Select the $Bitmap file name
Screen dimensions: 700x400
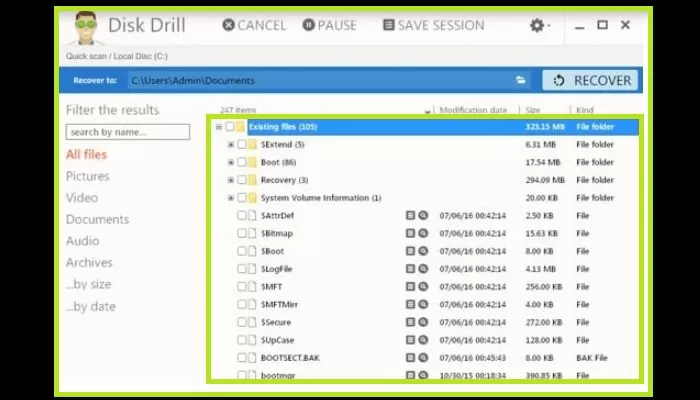(x=277, y=233)
